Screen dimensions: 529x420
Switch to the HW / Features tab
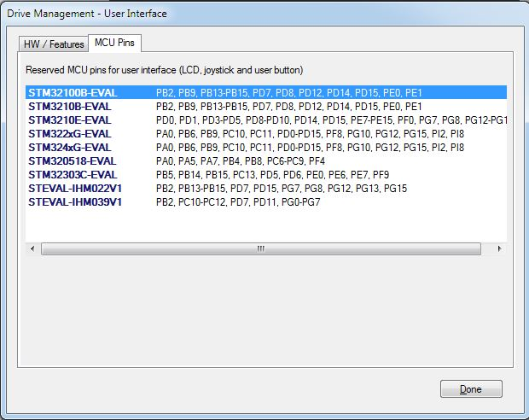pos(54,44)
